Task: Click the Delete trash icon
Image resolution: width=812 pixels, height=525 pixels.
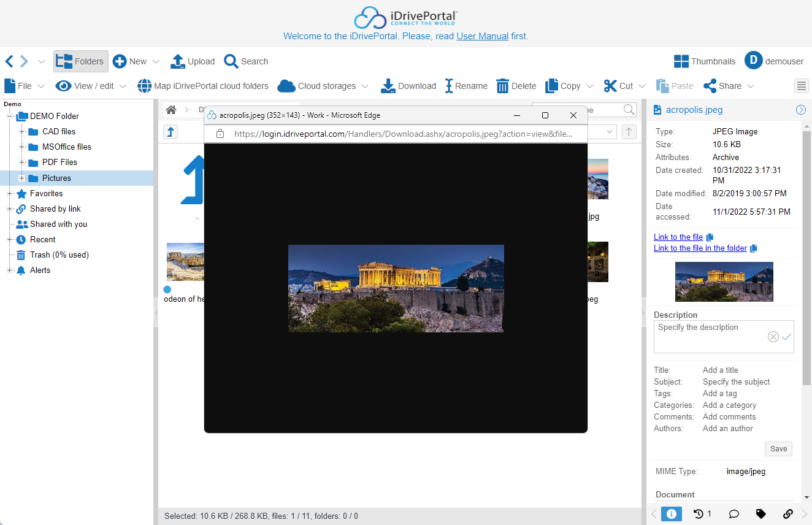Action: pyautogui.click(x=502, y=86)
